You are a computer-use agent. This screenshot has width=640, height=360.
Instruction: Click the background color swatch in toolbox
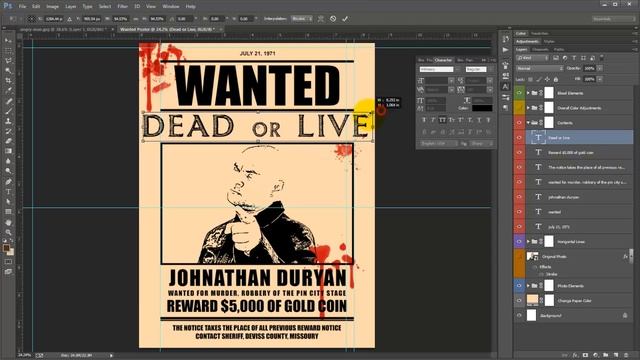[x=11, y=252]
